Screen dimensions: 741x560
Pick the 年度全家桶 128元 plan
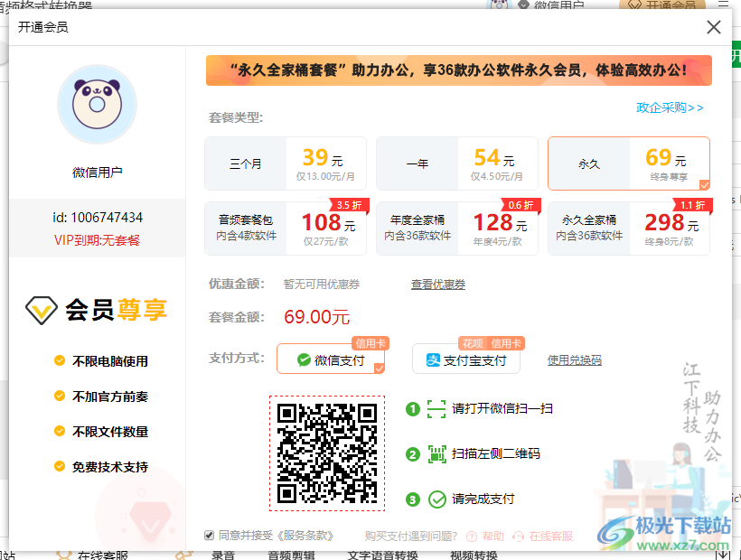pos(457,229)
